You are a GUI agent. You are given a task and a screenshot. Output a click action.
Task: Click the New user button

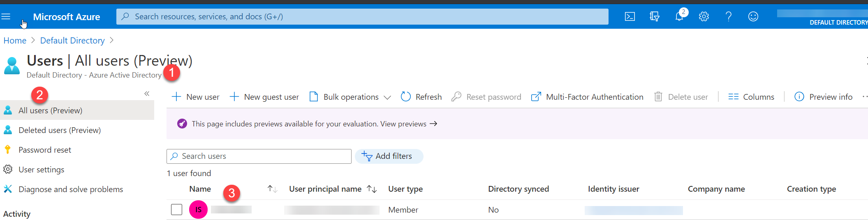[196, 97]
